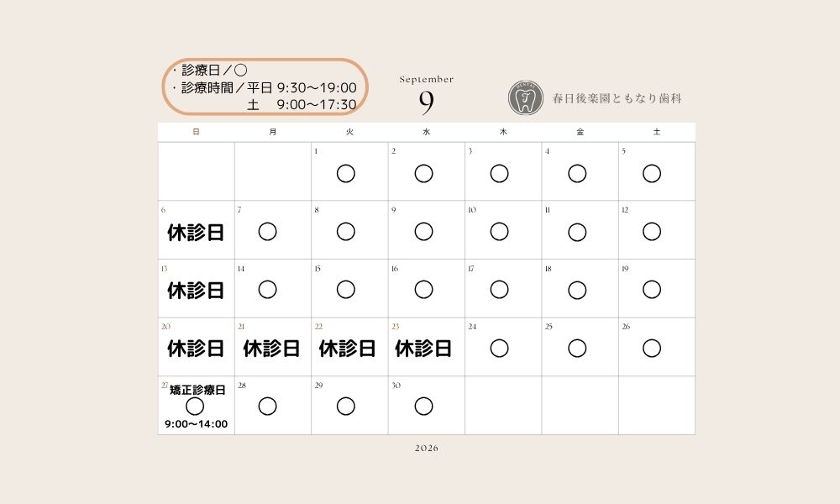The image size is (840, 504).
Task: Click the open circle on September 1
Action: tap(345, 174)
